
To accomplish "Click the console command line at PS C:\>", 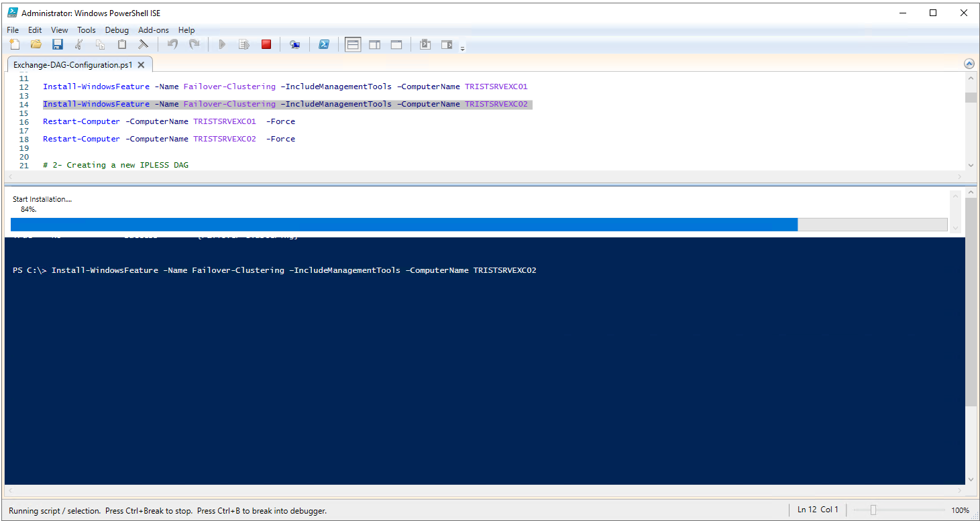I will point(274,270).
